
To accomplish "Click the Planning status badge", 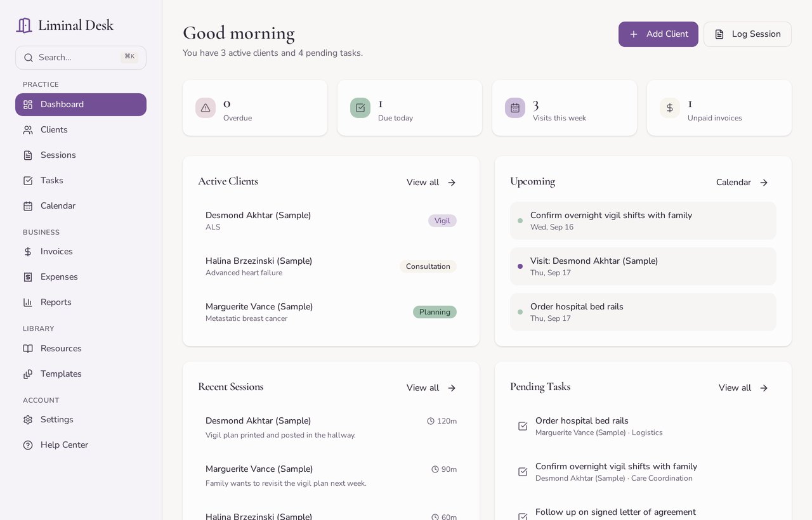I will pos(435,312).
